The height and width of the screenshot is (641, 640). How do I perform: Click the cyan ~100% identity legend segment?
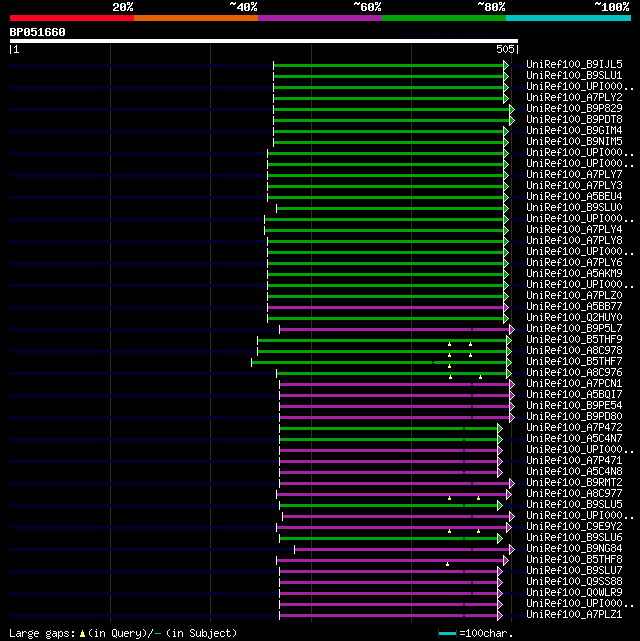(568, 18)
